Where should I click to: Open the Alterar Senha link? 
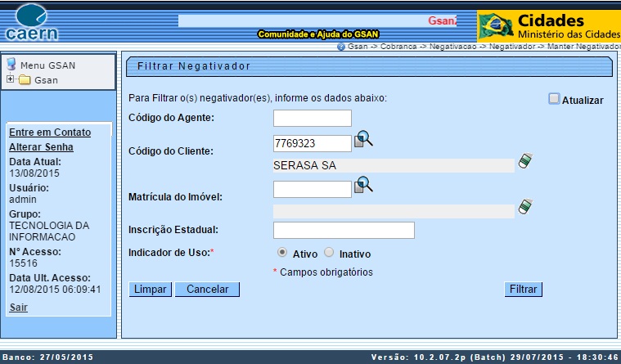pyautogui.click(x=41, y=147)
